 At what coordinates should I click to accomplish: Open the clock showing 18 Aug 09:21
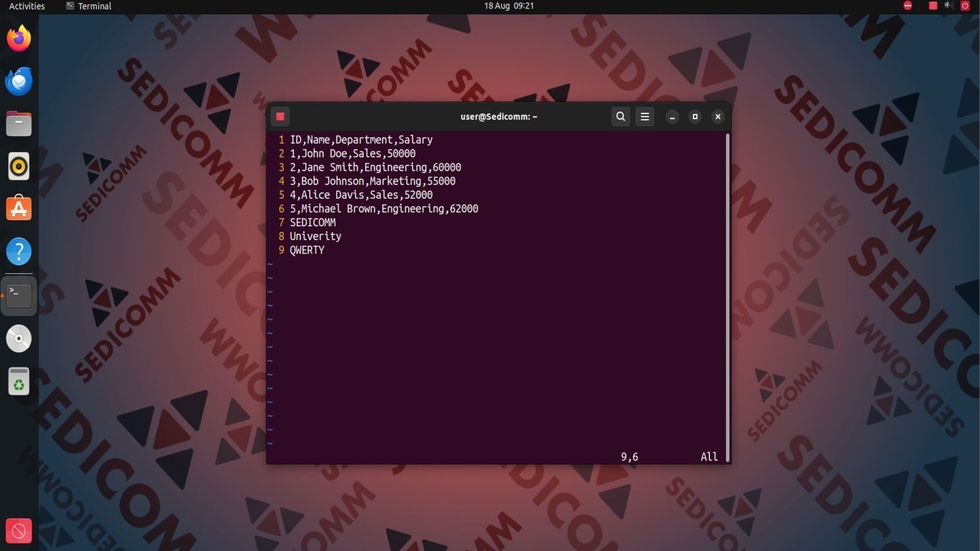pos(508,6)
